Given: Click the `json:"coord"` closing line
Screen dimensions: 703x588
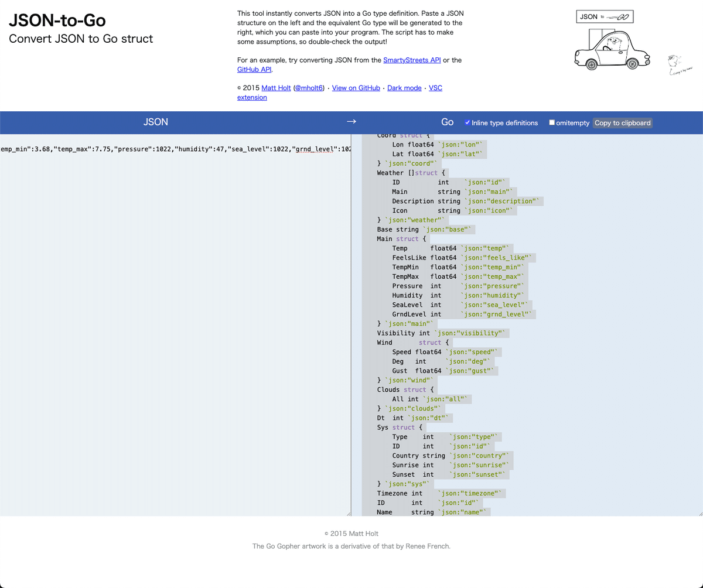Looking at the screenshot, I should 407,163.
